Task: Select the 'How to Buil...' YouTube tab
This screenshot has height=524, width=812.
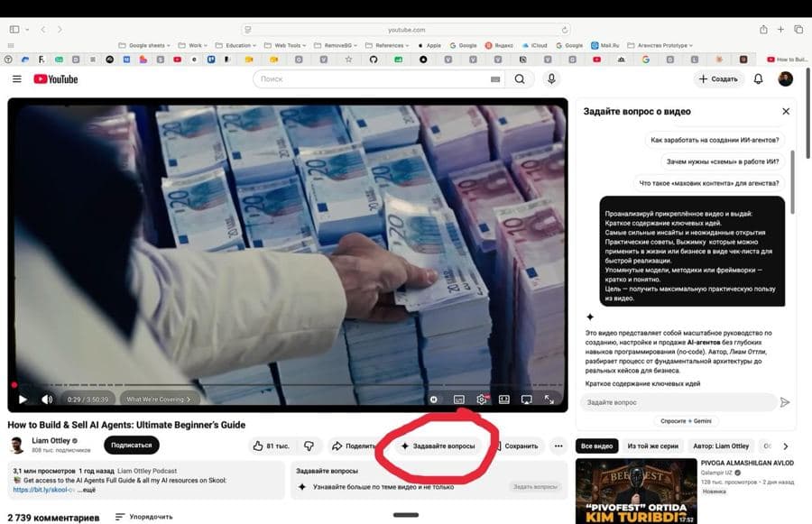Action: click(786, 60)
